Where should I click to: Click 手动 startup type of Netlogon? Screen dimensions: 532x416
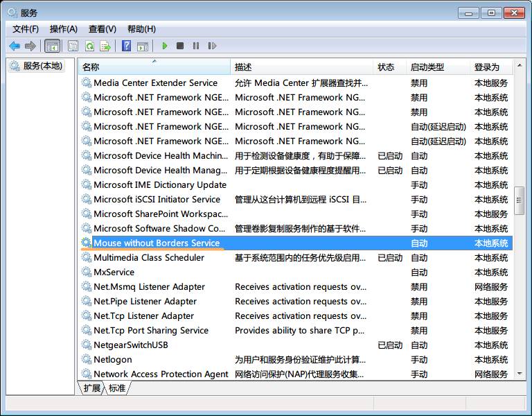click(419, 360)
